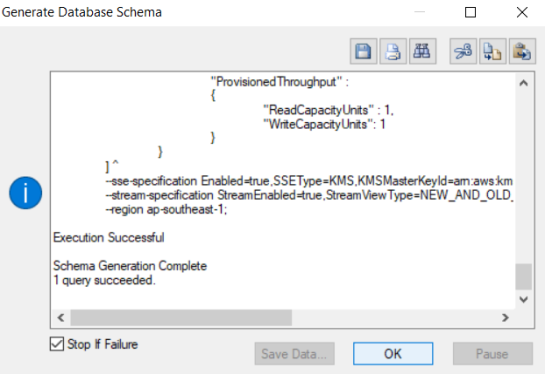The width and height of the screenshot is (545, 374).
Task: Click the vertical scrollbar thumb
Action: pos(523,277)
